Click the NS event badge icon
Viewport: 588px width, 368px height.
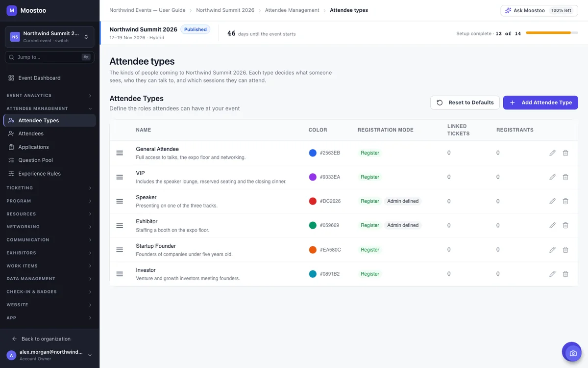click(15, 37)
